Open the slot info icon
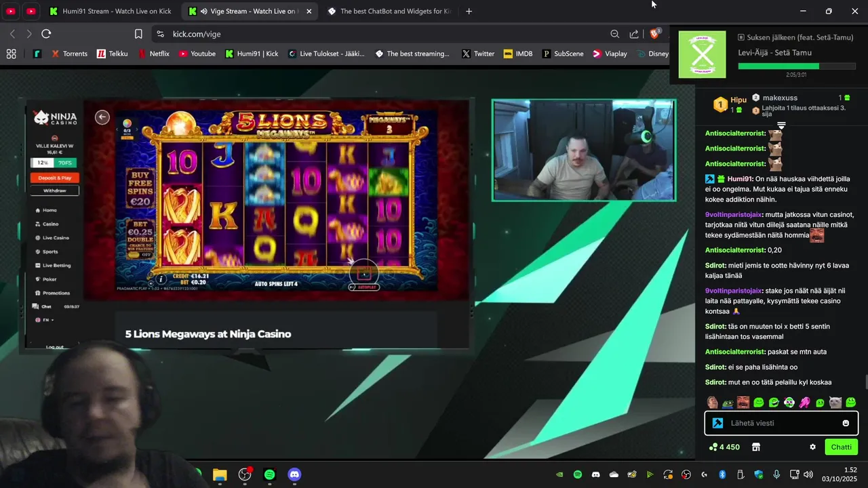 tap(161, 279)
